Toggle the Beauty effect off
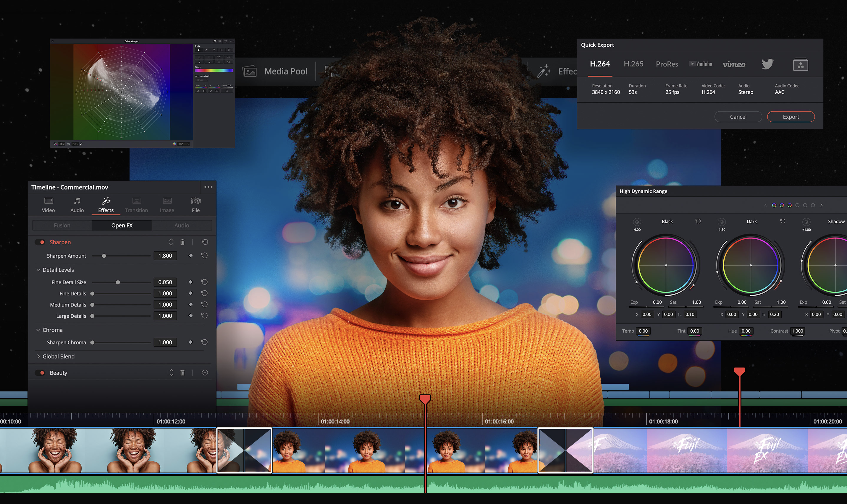847x504 pixels. tap(40, 373)
